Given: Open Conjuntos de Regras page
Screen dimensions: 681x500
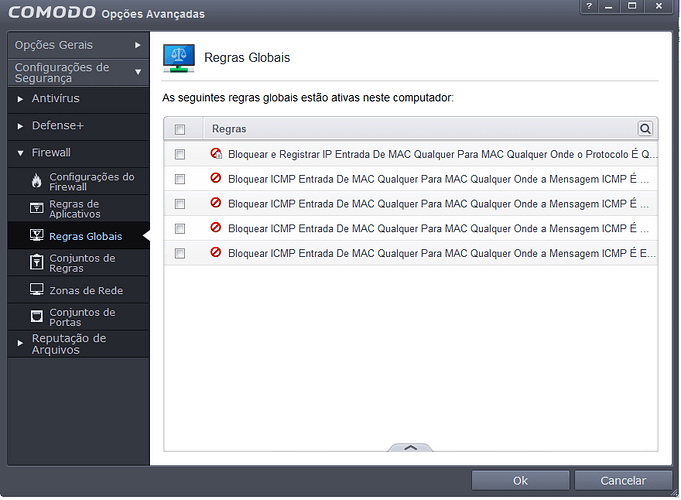Looking at the screenshot, I should point(79,263).
